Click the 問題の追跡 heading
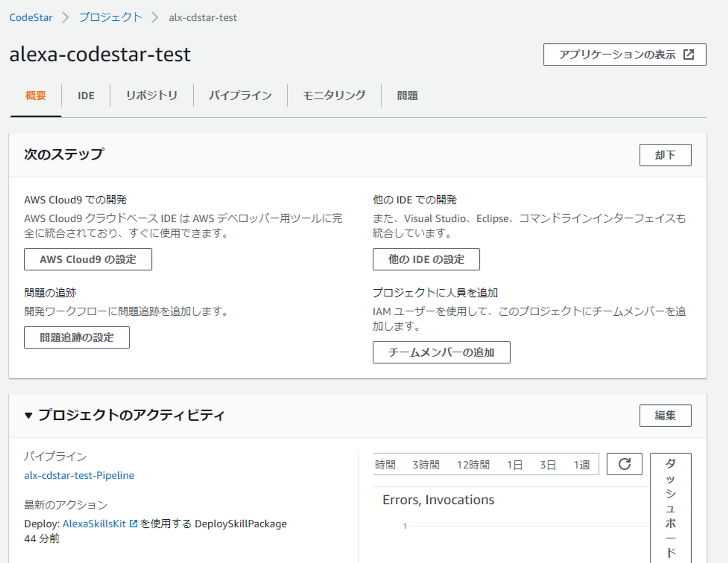 click(50, 293)
